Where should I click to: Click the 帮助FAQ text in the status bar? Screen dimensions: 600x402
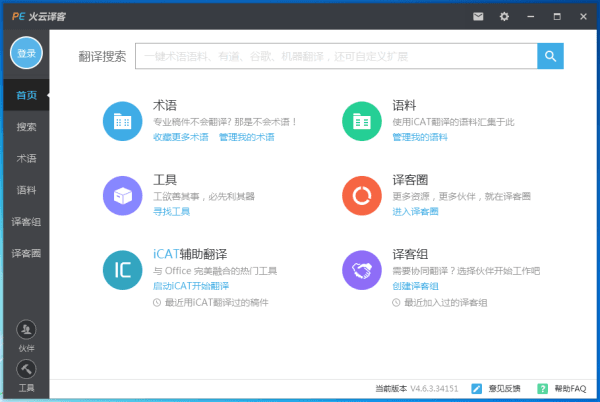(x=570, y=389)
